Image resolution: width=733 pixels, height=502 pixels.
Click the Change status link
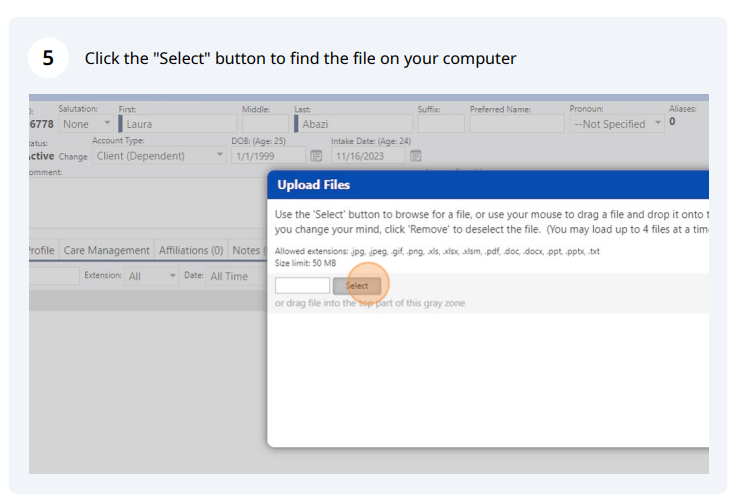coord(73,157)
